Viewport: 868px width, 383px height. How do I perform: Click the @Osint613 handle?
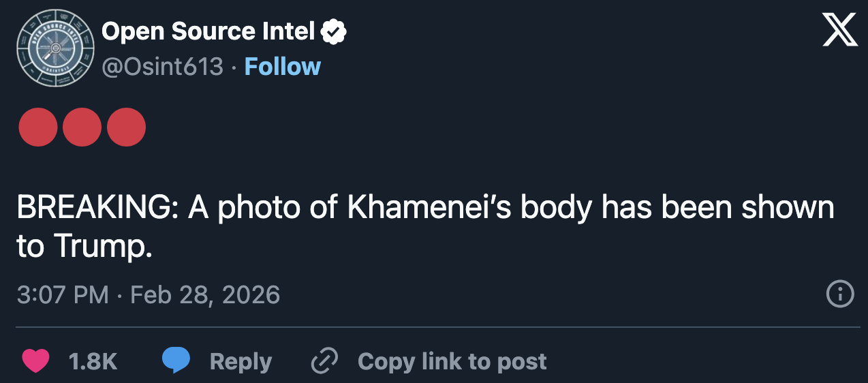(163, 67)
